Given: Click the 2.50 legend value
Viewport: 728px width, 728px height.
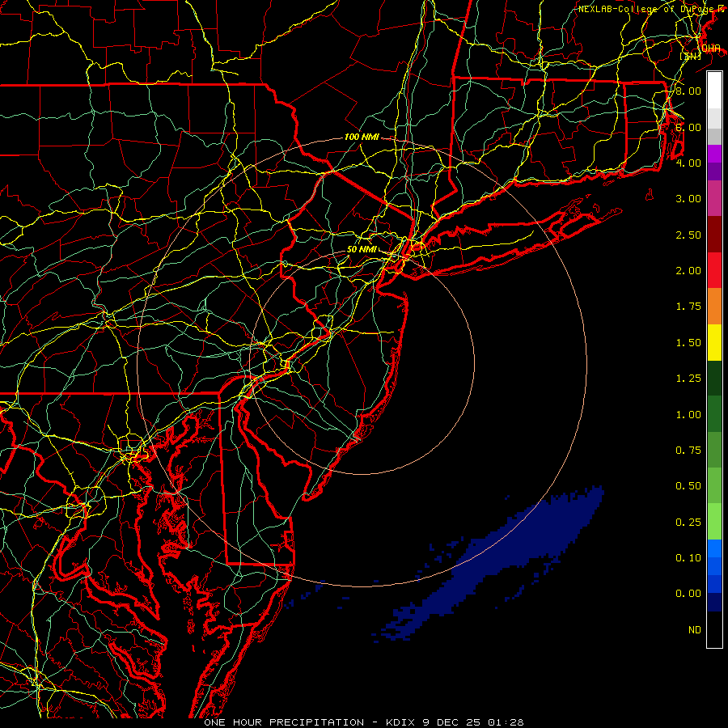Looking at the screenshot, I should click(688, 235).
